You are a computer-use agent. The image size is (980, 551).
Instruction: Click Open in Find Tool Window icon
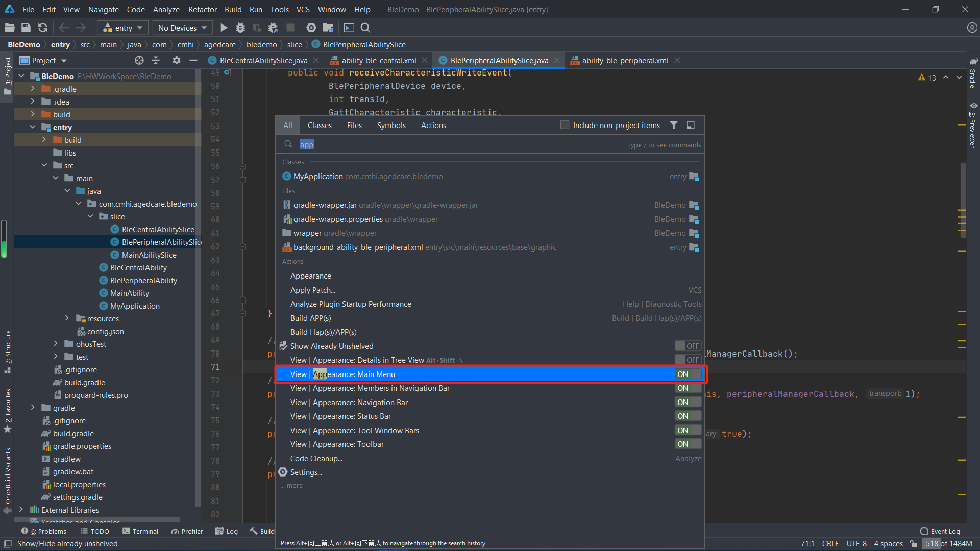[691, 125]
